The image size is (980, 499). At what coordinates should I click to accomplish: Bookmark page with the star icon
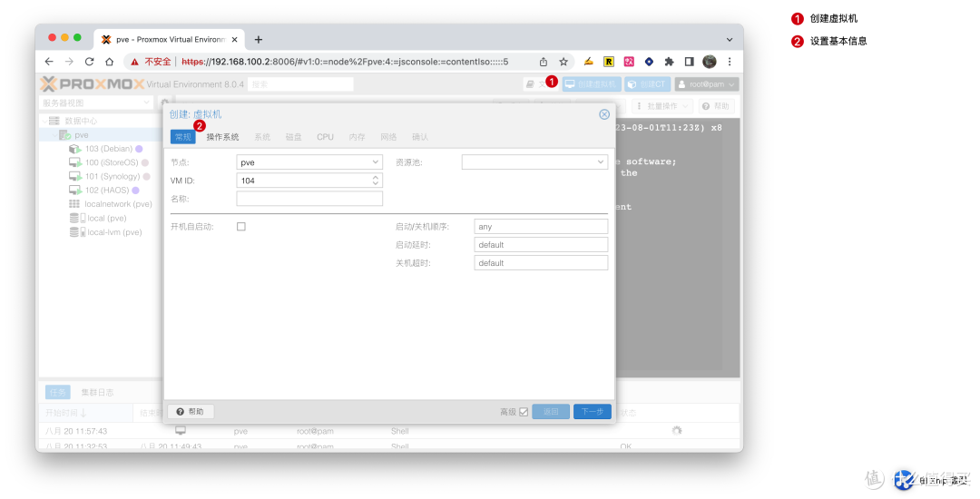click(x=563, y=61)
